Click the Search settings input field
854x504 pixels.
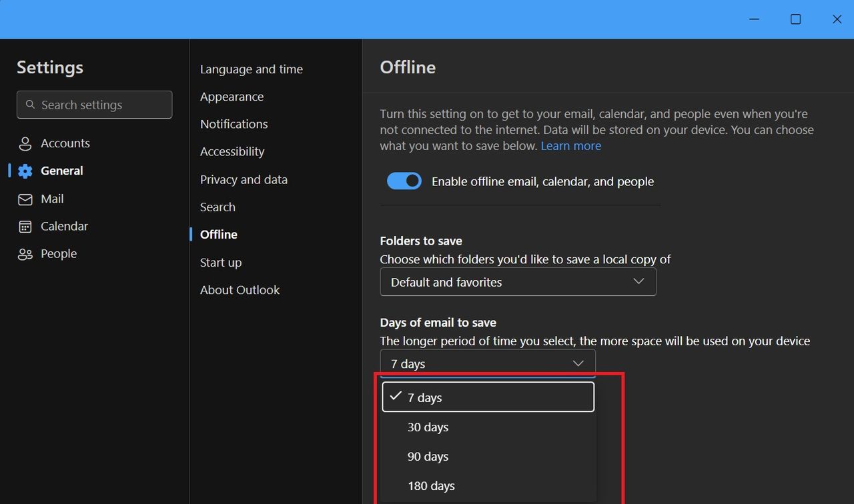pyautogui.click(x=100, y=105)
